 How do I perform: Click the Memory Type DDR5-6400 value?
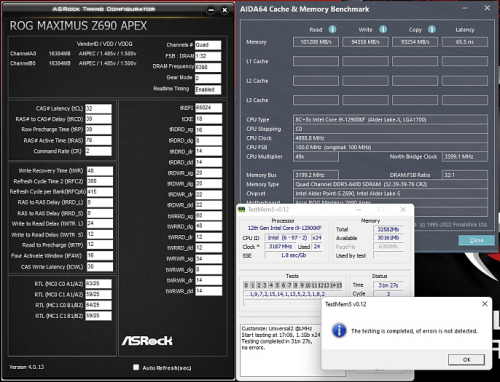tap(390, 184)
